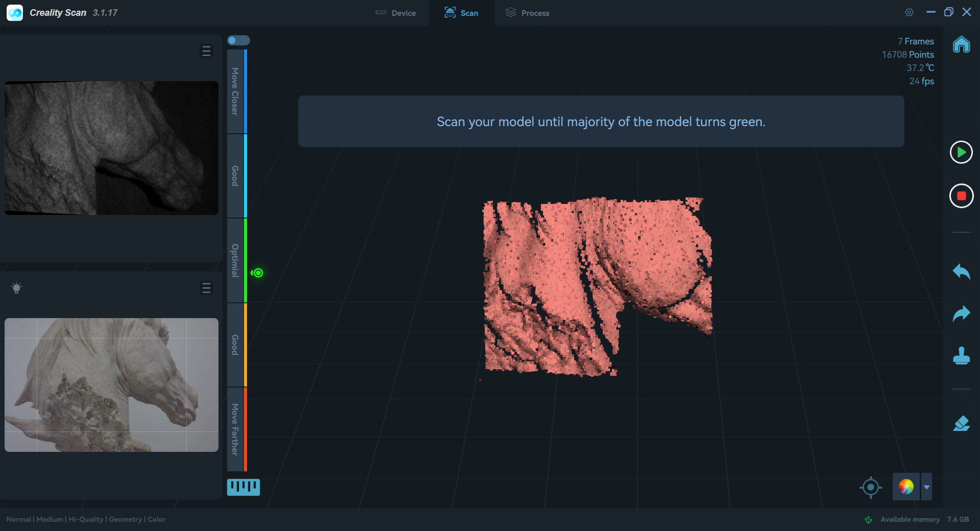Toggle the lamp brightness icon on the camera preview
This screenshot has height=531, width=980.
[x=17, y=288]
